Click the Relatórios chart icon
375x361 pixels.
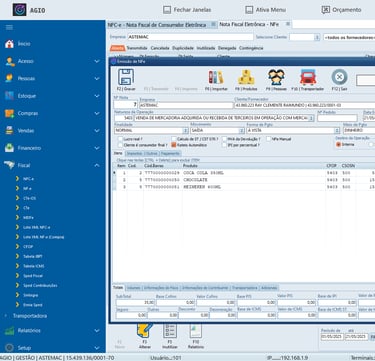[x=9, y=331]
